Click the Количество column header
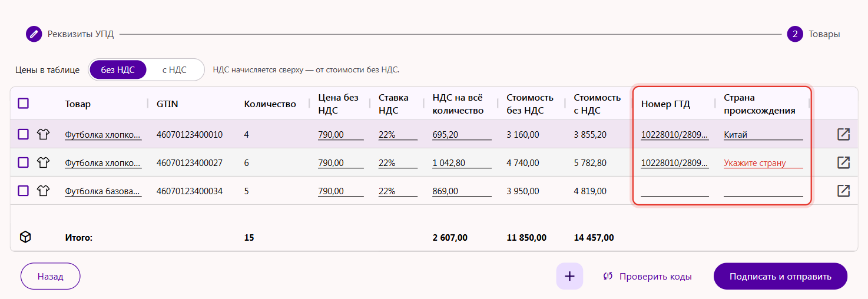Viewport: 868px width, 299px height. pyautogui.click(x=270, y=104)
